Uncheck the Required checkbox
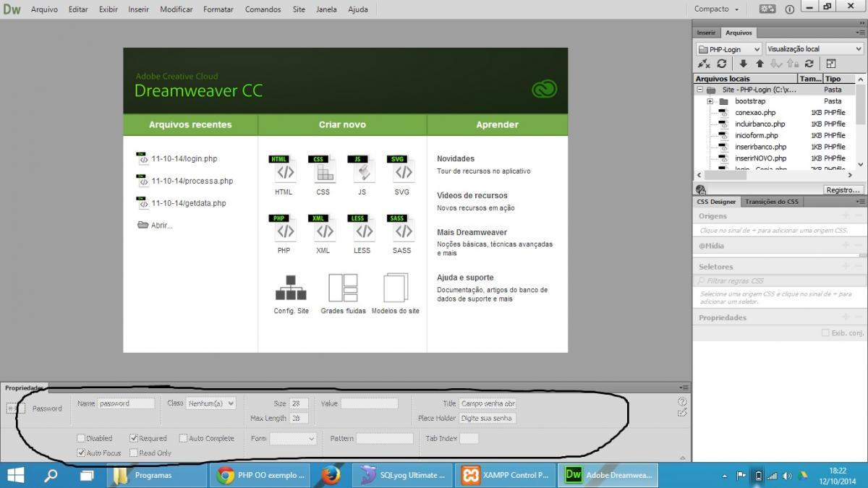This screenshot has height=488, width=868. click(x=134, y=438)
